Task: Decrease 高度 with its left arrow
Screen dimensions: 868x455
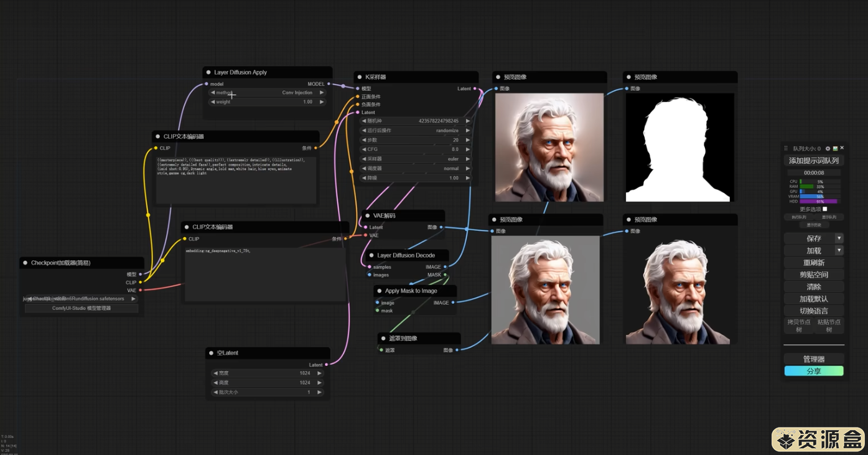Action: coord(215,383)
